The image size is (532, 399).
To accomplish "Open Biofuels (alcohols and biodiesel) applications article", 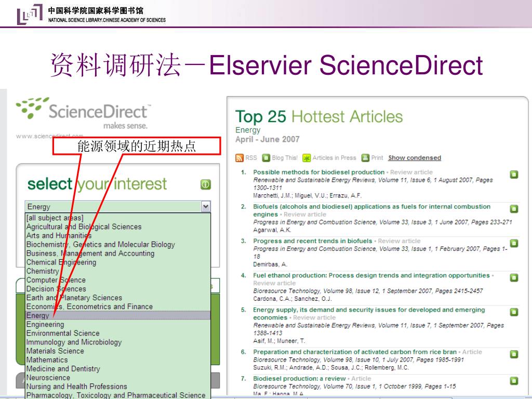I will point(372,210).
